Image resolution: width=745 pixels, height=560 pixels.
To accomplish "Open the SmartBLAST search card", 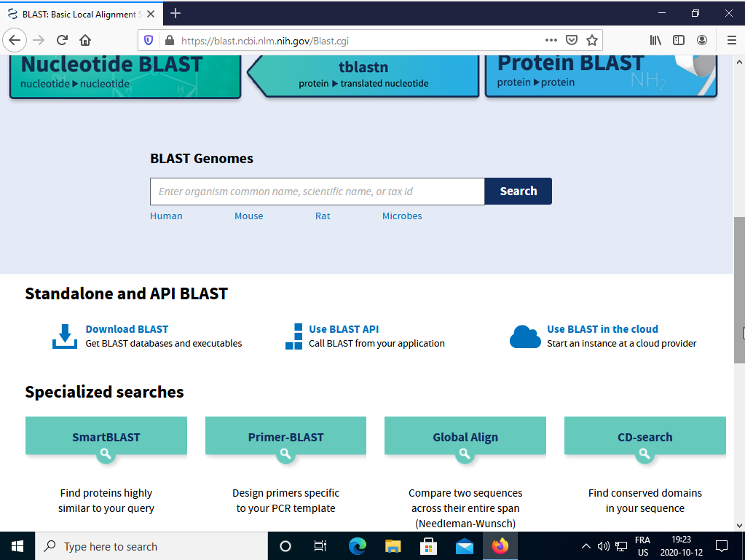I will [106, 436].
